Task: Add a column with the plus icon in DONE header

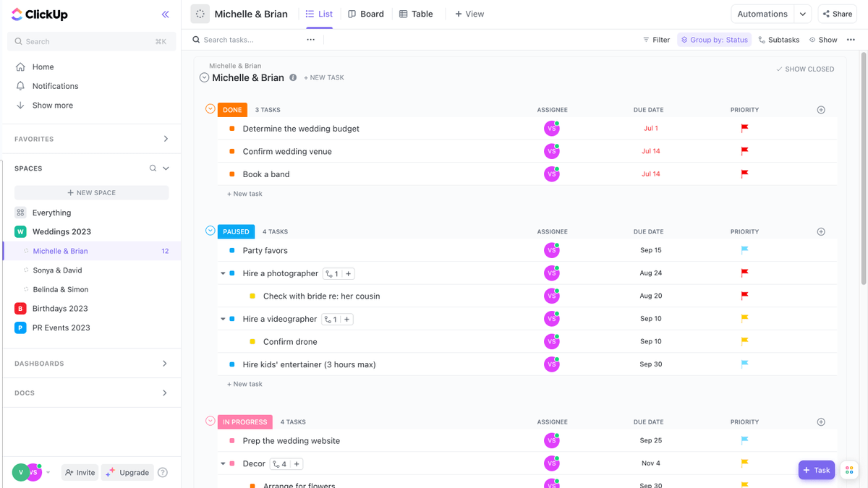Action: tap(821, 109)
